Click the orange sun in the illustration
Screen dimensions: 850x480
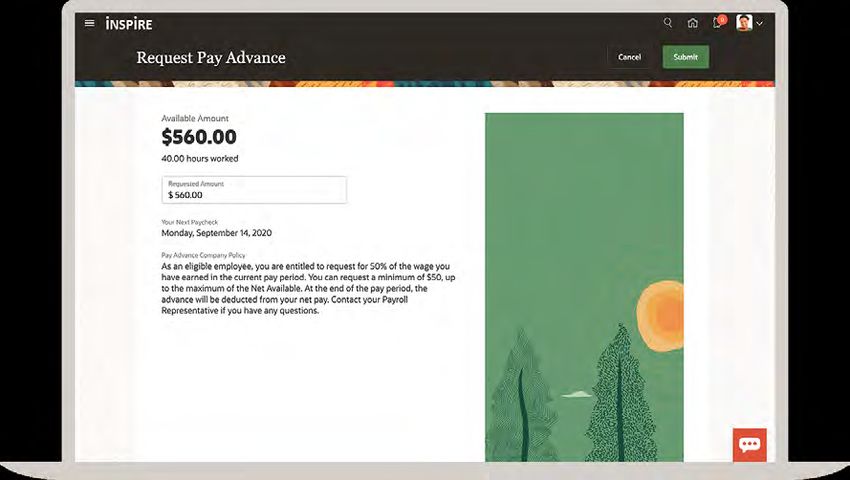(660, 316)
